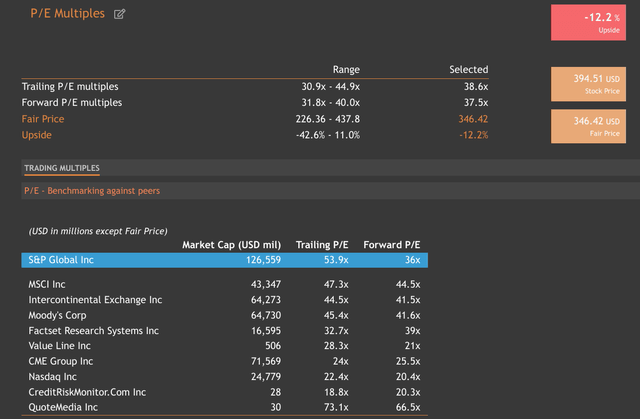Click the USD in millions except Fair Price note
The image size is (640, 419).
click(98, 231)
